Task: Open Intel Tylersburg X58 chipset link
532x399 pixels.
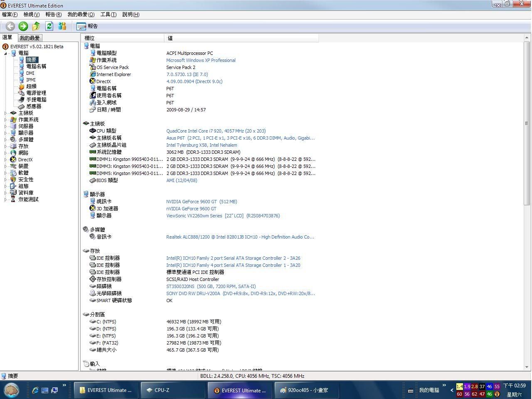Action: point(202,145)
